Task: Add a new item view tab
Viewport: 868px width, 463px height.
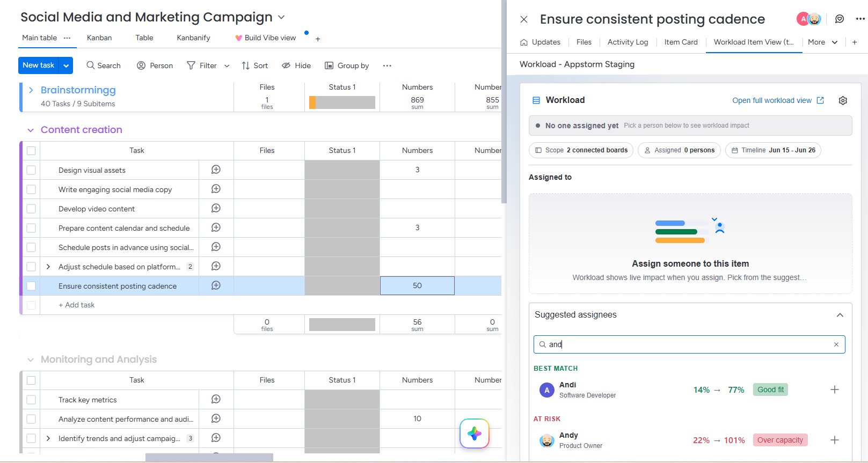Action: 855,42
